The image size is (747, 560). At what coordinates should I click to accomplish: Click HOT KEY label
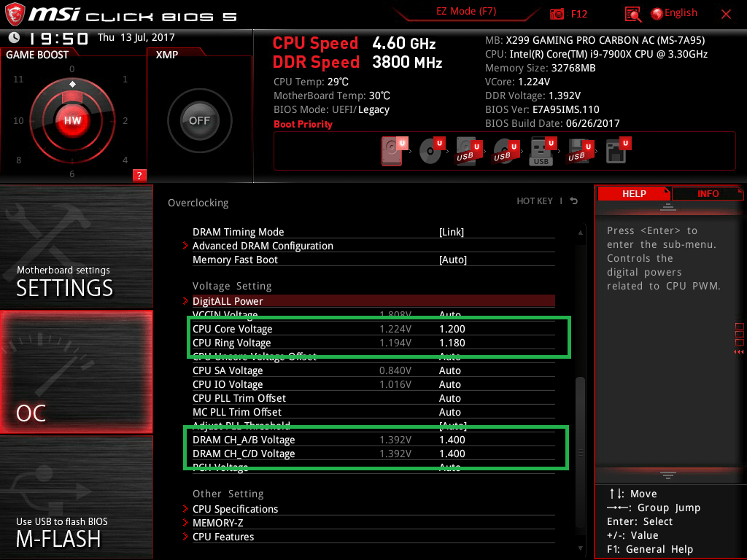(x=535, y=201)
